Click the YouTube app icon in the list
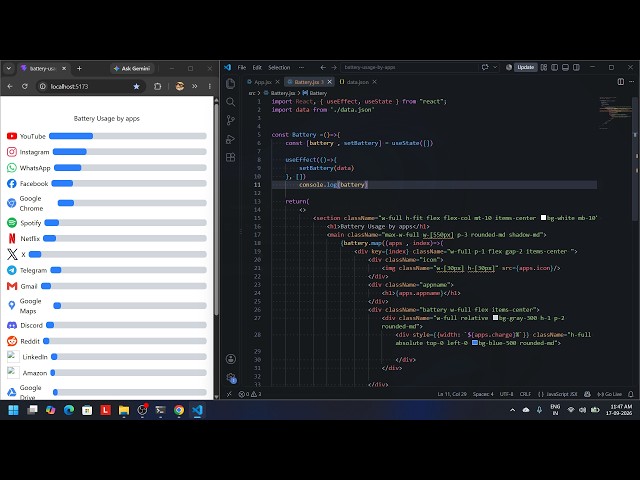Image resolution: width=640 pixels, height=480 pixels. point(12,136)
